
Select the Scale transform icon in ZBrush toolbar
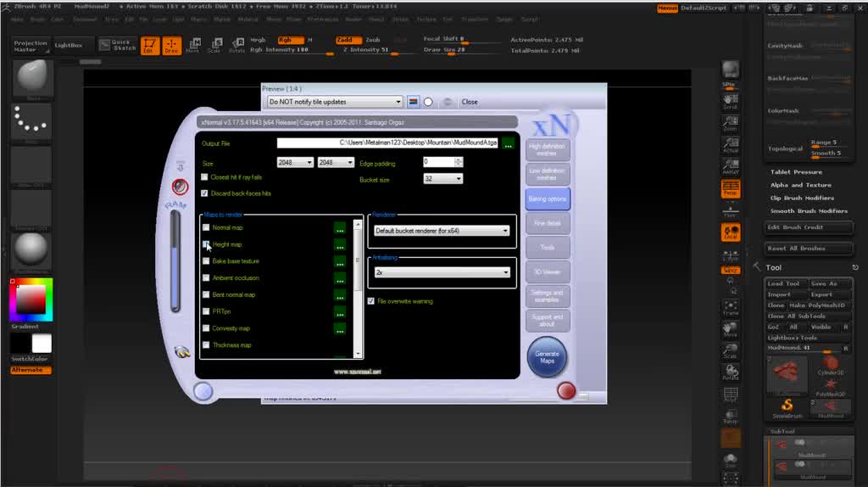pyautogui.click(x=214, y=46)
